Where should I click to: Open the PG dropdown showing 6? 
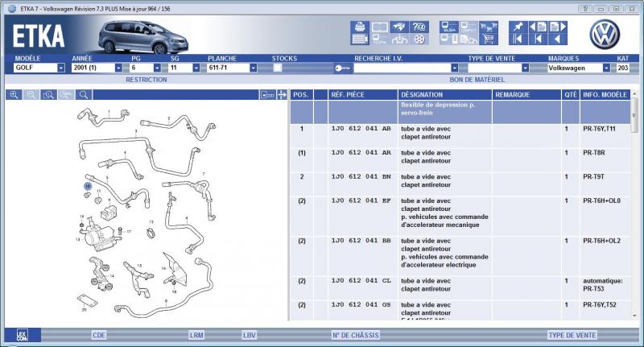pyautogui.click(x=157, y=68)
